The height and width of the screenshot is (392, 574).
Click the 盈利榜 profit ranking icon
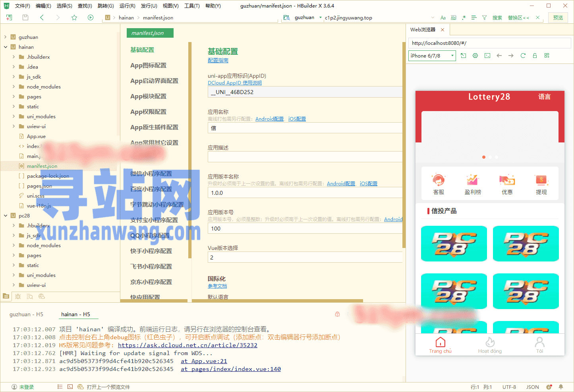473,180
